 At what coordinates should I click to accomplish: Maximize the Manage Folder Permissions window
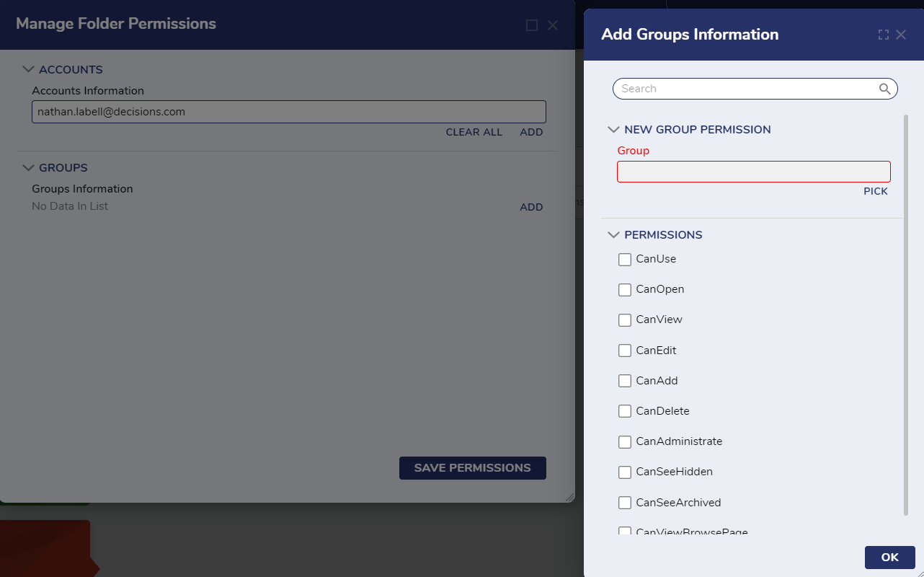click(532, 25)
